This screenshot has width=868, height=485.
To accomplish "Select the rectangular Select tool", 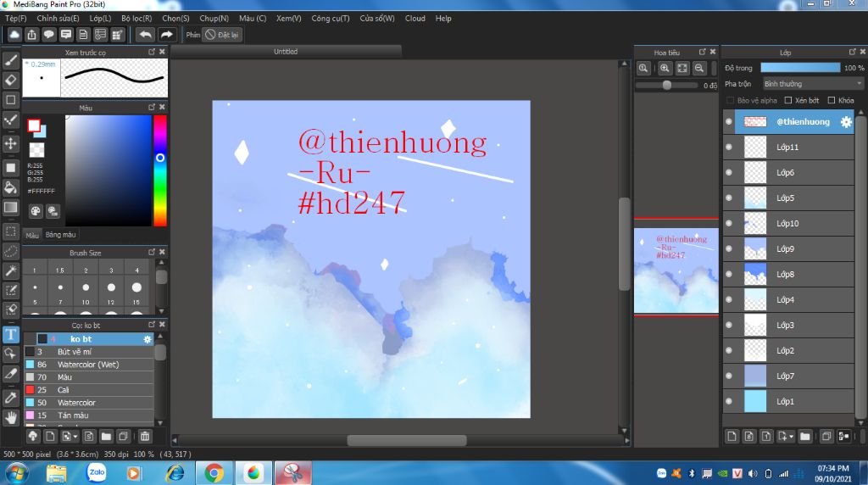I will click(x=10, y=231).
